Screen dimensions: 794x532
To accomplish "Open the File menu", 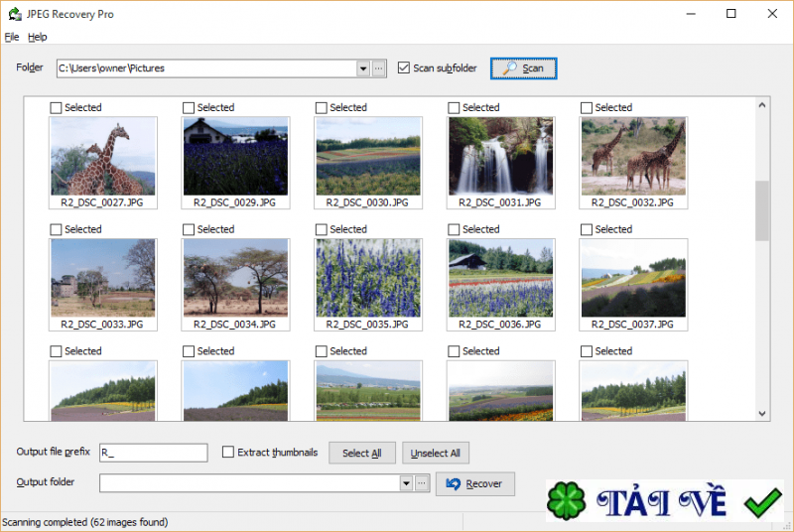I will pyautogui.click(x=12, y=37).
